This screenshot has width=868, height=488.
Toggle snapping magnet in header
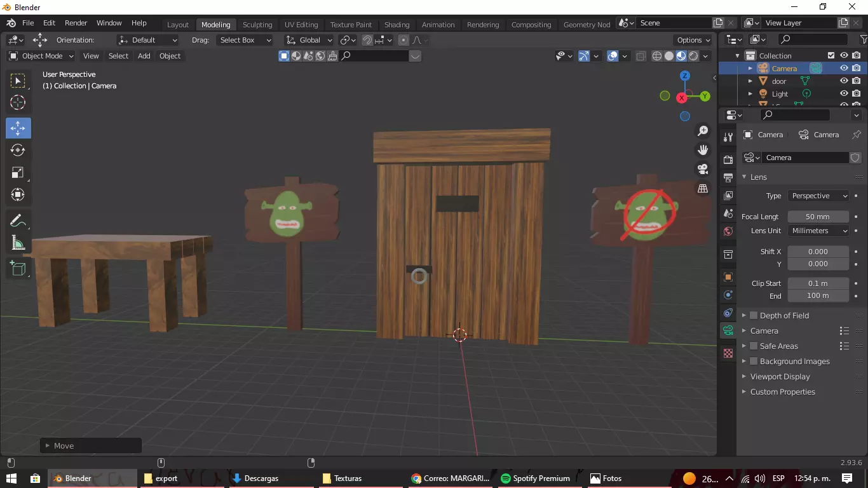[367, 40]
